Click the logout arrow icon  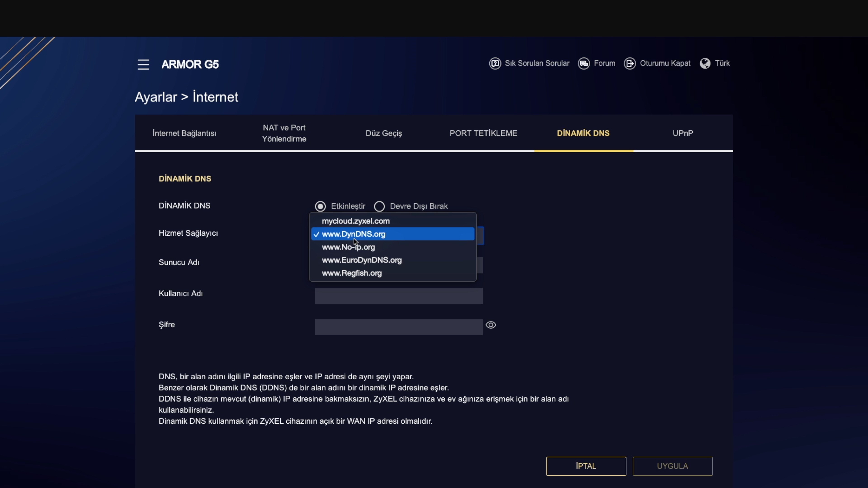[630, 63]
